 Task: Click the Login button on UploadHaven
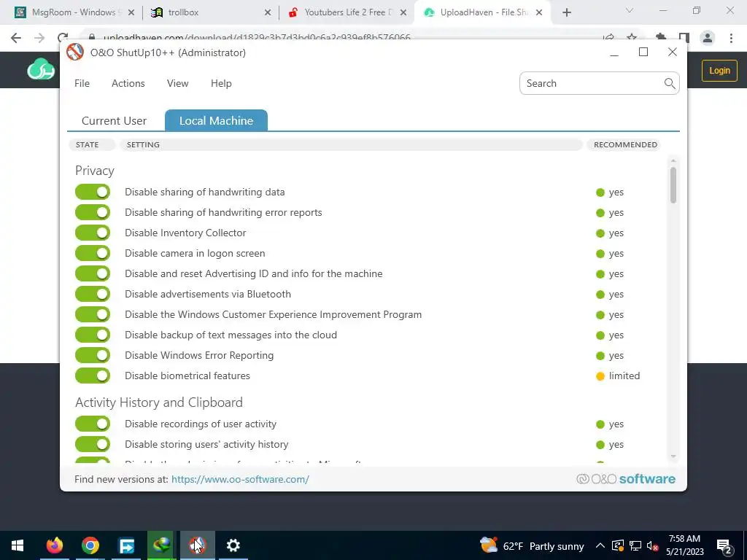(719, 71)
